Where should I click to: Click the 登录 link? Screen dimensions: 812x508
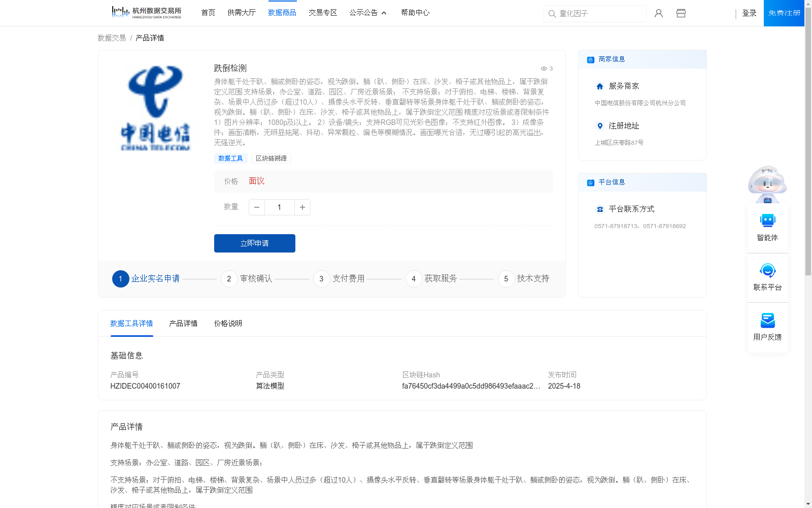pyautogui.click(x=749, y=13)
